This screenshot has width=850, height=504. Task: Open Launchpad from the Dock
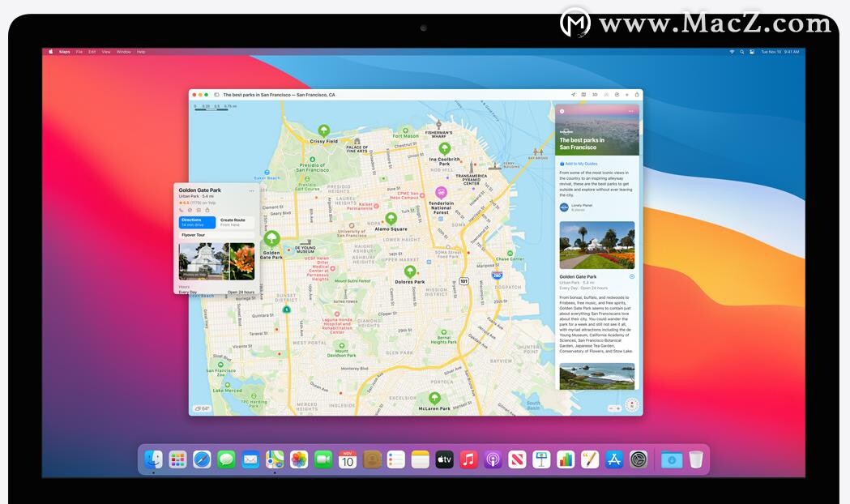coord(177,459)
